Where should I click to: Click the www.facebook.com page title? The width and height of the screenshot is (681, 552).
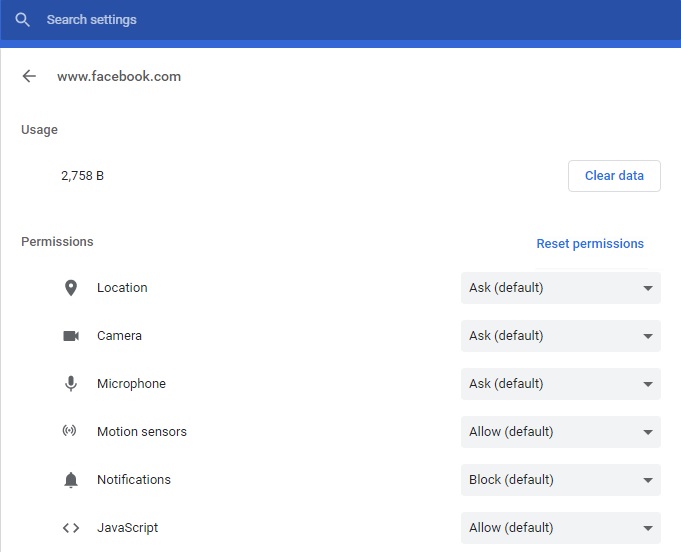coord(119,76)
